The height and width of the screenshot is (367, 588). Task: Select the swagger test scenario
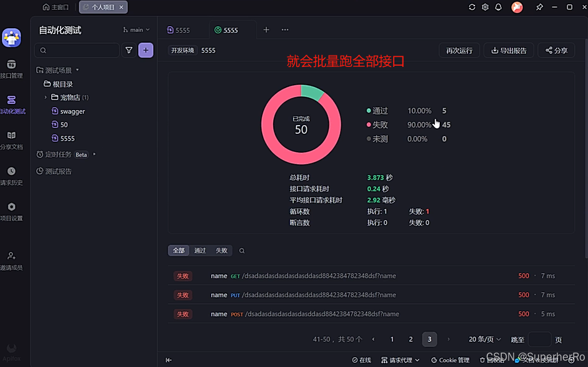coord(72,111)
